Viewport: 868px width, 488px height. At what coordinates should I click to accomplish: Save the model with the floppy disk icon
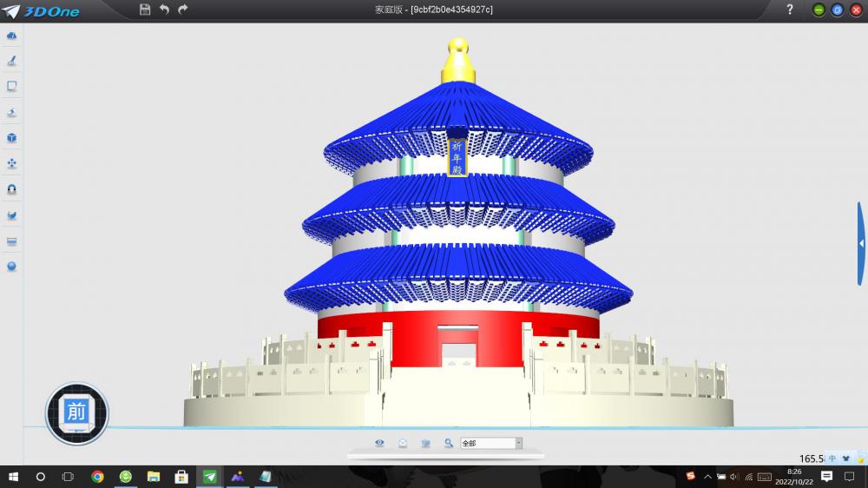point(145,10)
